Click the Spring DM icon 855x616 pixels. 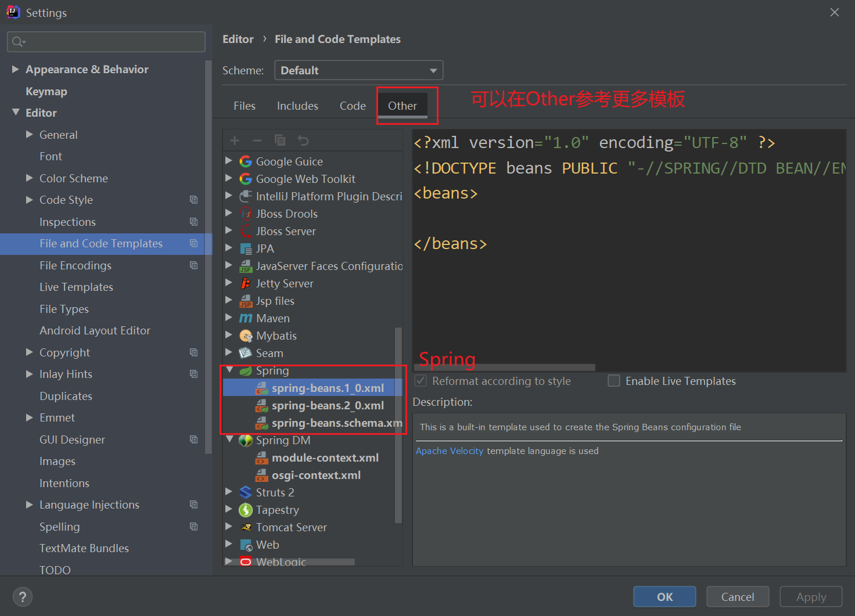click(x=246, y=440)
